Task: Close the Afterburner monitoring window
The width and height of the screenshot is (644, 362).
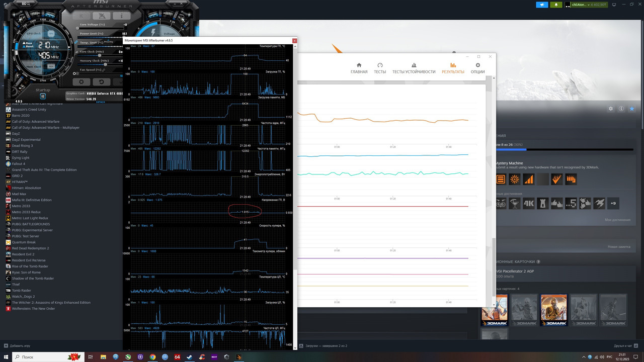Action: click(295, 41)
